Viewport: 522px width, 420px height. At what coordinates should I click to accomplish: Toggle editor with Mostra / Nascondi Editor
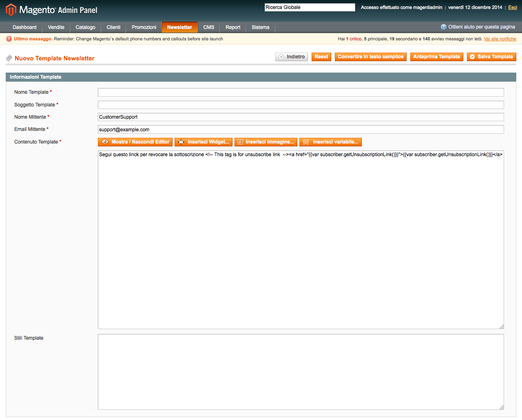pyautogui.click(x=135, y=142)
